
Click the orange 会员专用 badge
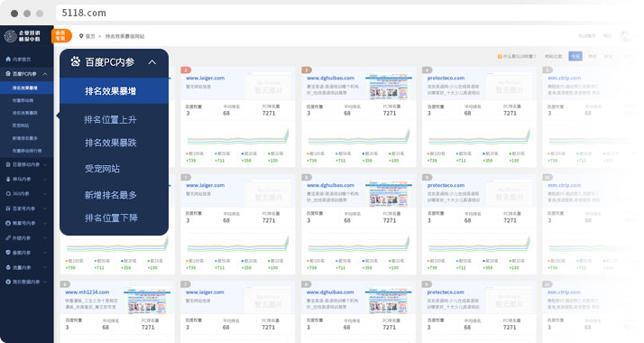pos(60,36)
